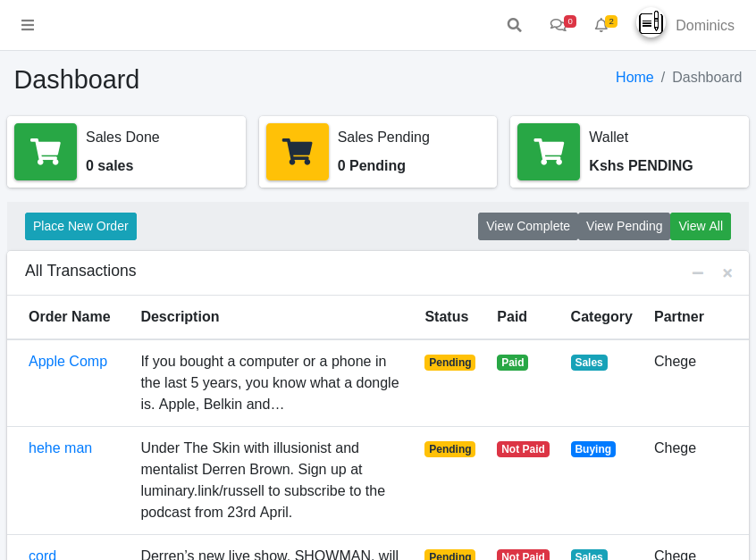Image resolution: width=756 pixels, height=560 pixels.
Task: Click the Buying category badge
Action: (x=593, y=449)
